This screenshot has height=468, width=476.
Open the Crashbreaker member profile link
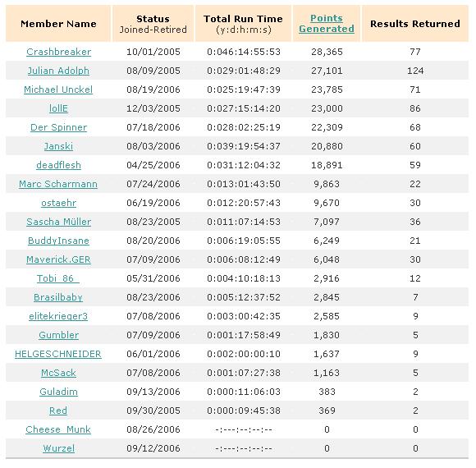(x=58, y=52)
